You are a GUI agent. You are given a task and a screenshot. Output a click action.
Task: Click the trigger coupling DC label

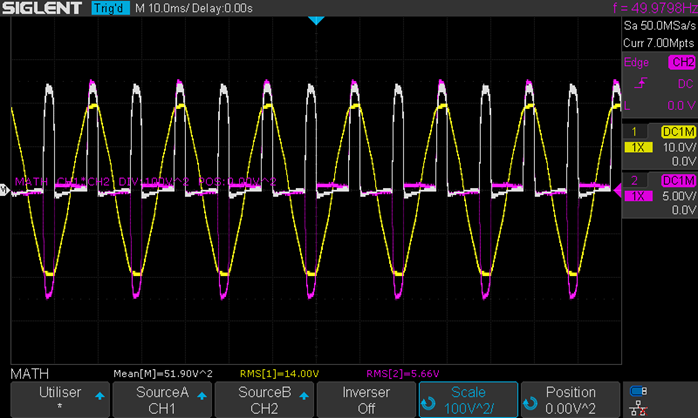pos(685,84)
